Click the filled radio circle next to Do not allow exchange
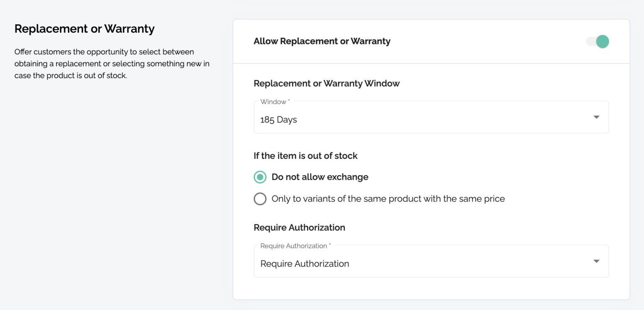The width and height of the screenshot is (644, 310). coord(260,177)
